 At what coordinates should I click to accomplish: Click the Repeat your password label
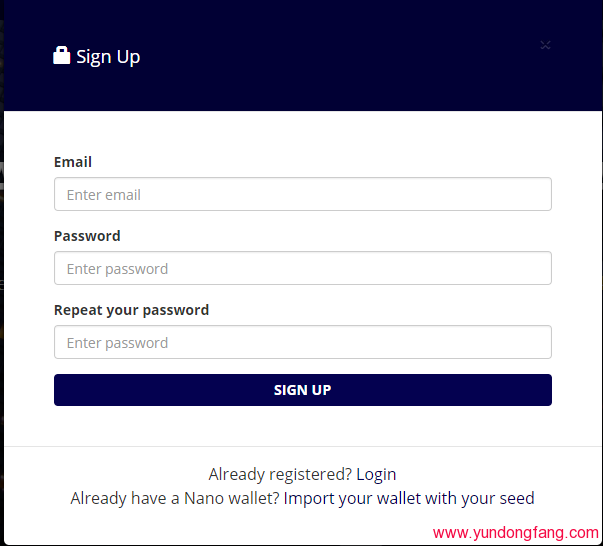131,310
